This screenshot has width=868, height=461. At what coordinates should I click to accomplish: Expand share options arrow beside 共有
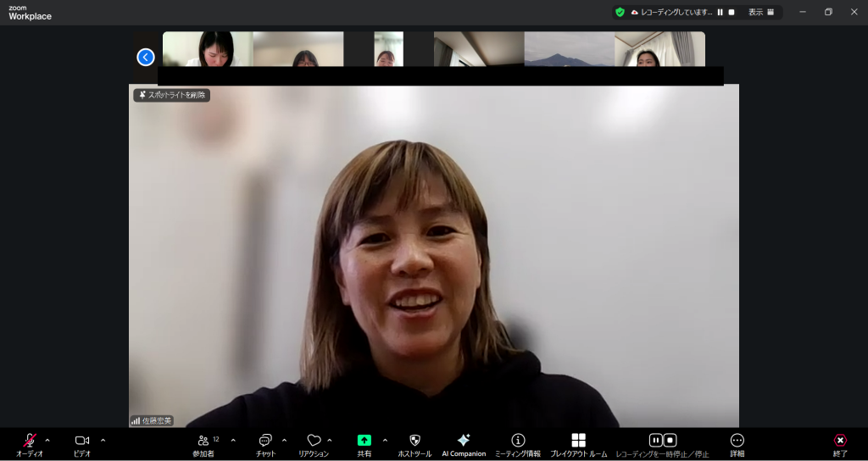click(x=385, y=440)
